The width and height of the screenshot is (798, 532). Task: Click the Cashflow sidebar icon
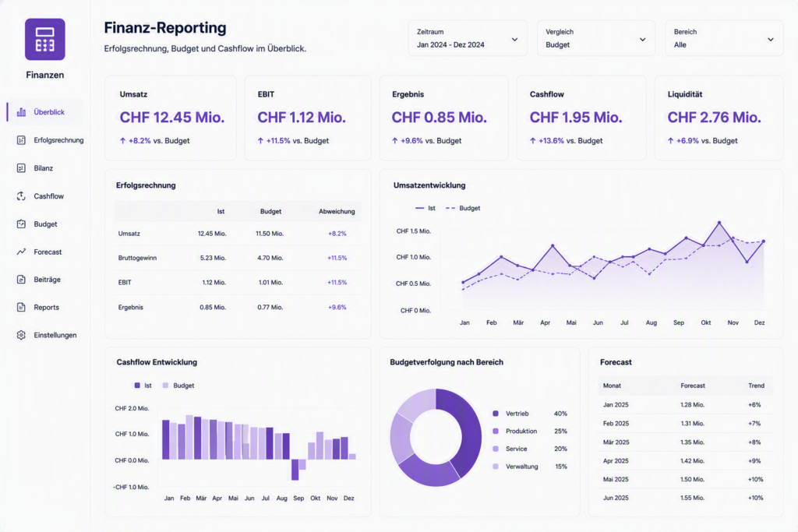point(21,196)
